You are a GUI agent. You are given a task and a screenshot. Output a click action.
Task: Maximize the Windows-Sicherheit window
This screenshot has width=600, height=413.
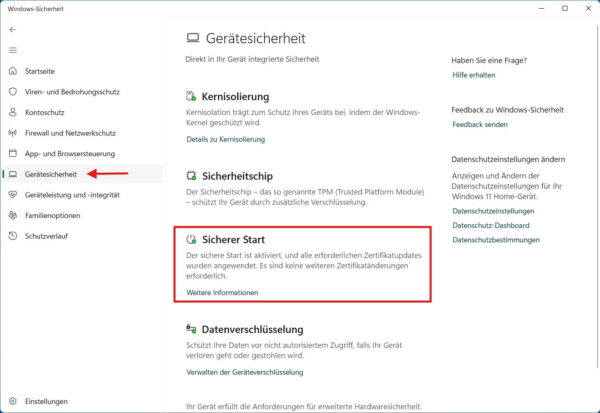click(x=565, y=8)
